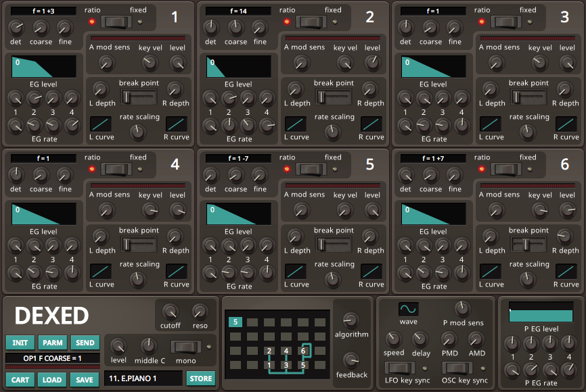Open the PARM parameters menu
This screenshot has width=586, height=392.
point(52,343)
